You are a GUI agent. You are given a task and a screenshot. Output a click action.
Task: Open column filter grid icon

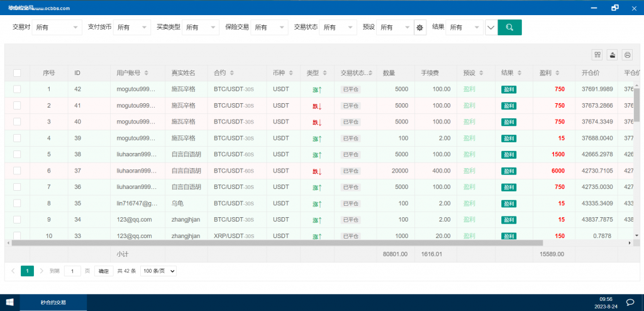coord(597,55)
